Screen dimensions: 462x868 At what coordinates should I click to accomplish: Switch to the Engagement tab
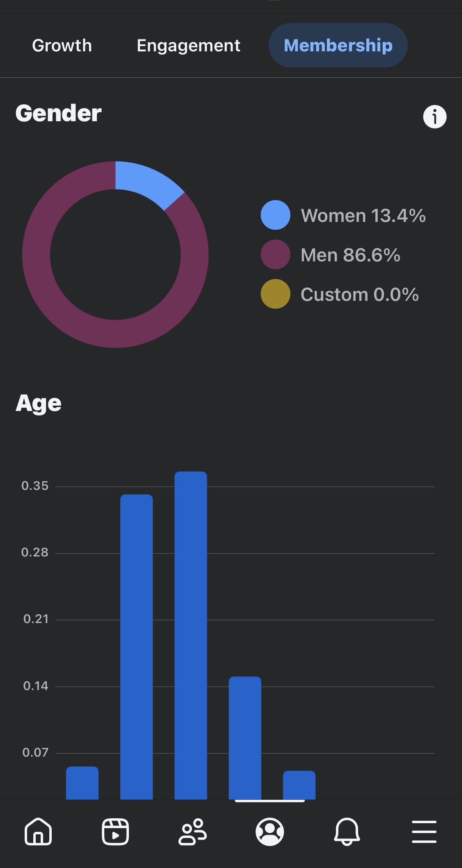coord(188,46)
